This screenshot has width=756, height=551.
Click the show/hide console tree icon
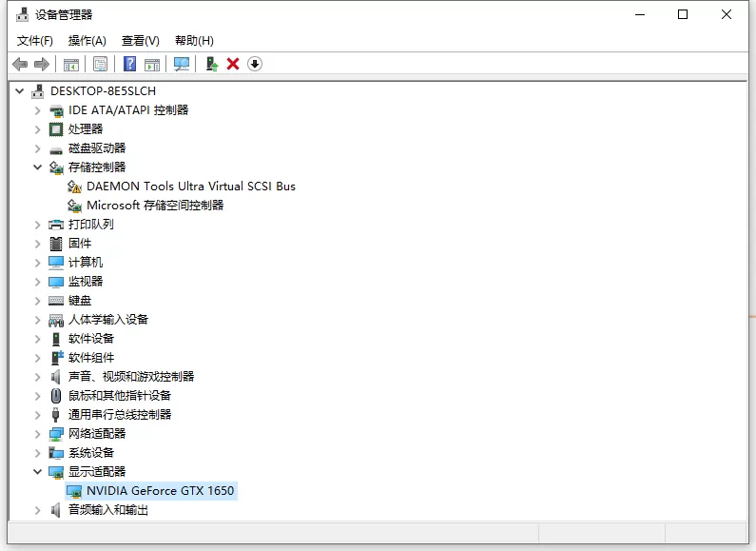[71, 64]
